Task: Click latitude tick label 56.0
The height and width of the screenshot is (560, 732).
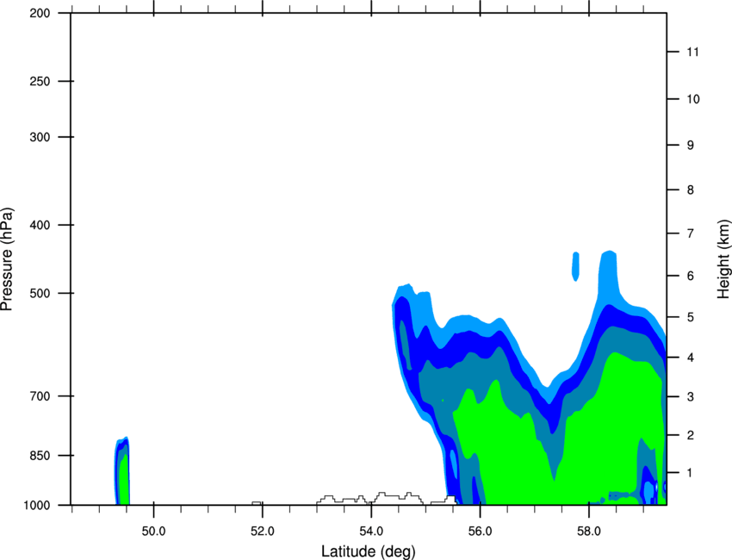Action: point(481,531)
